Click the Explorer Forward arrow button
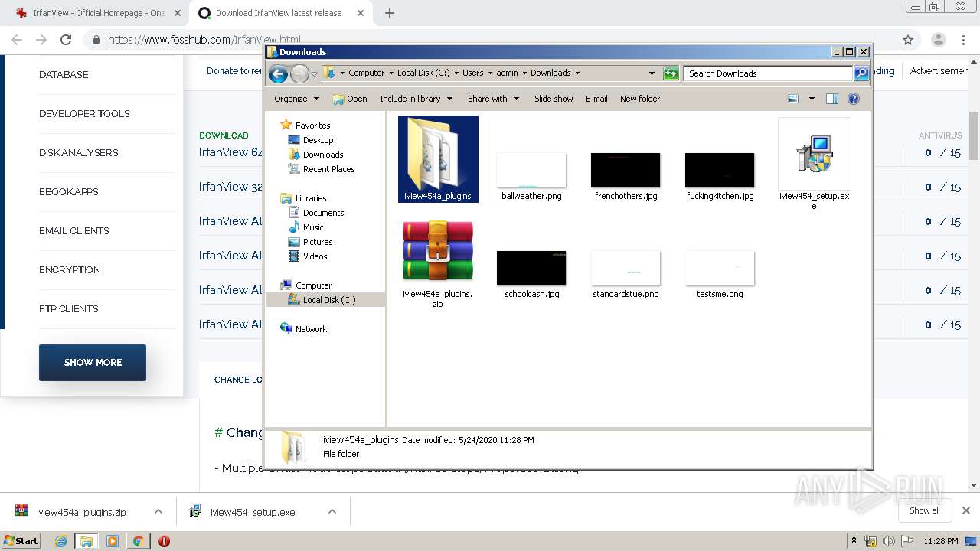The height and width of the screenshot is (551, 980). (x=299, y=73)
